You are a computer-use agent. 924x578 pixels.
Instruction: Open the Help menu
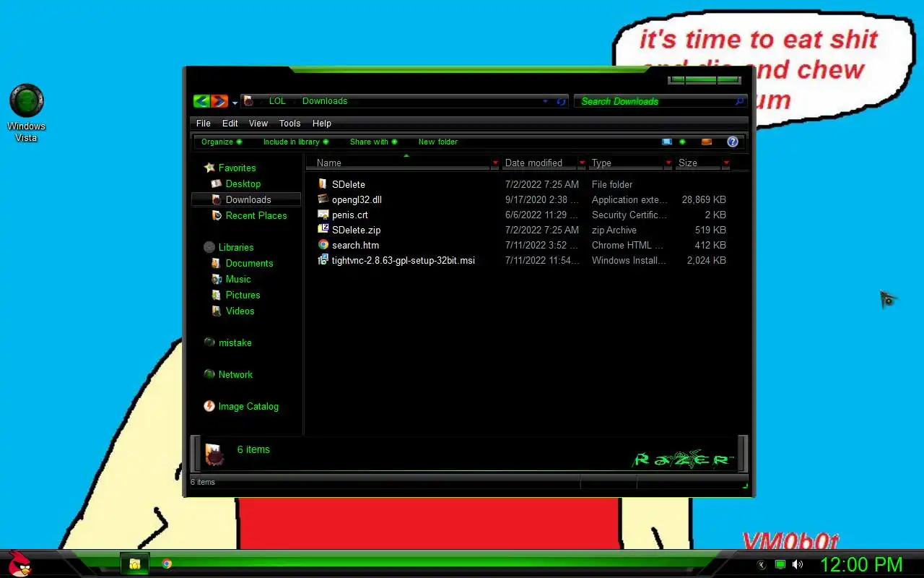click(322, 123)
